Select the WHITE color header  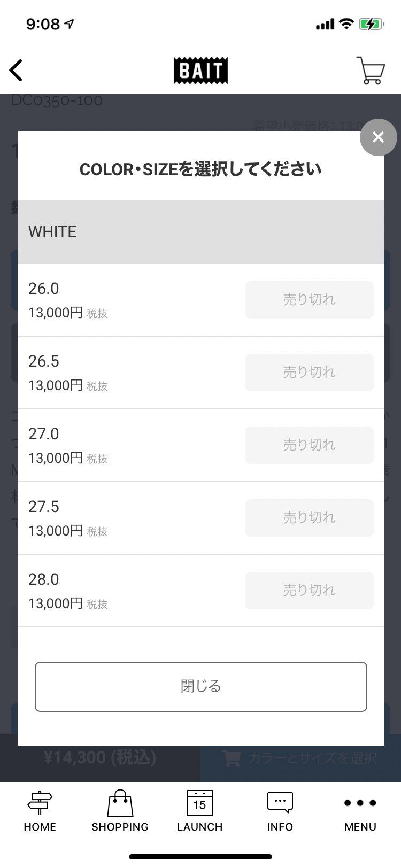[200, 232]
